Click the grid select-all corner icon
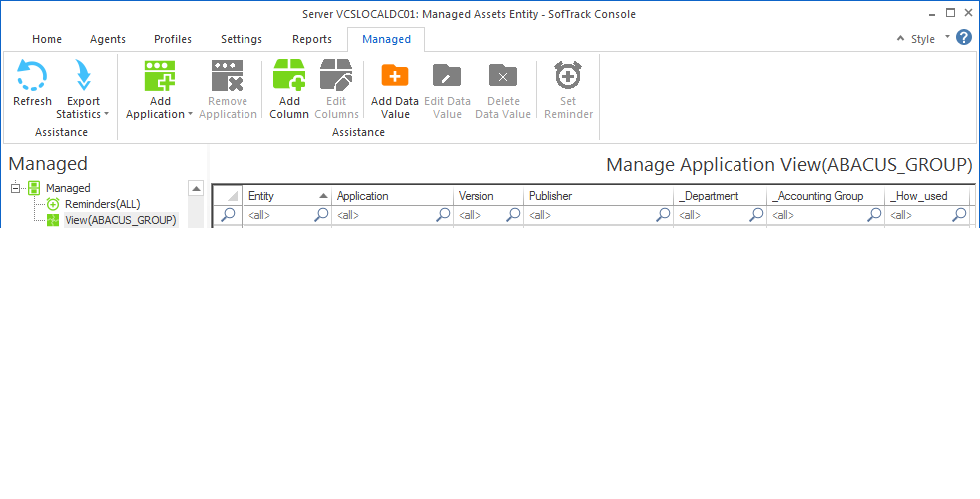 (x=228, y=196)
